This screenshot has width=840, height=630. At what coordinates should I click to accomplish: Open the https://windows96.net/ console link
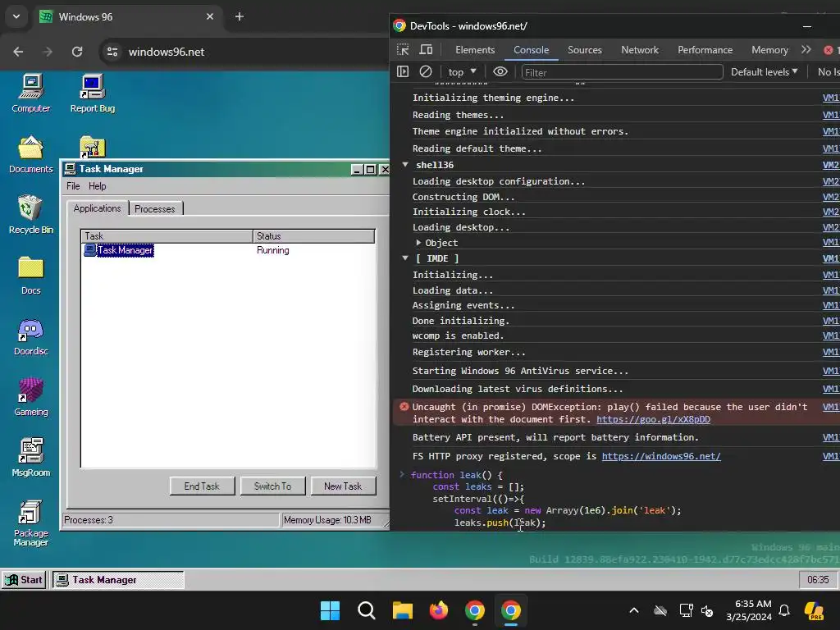661,456
